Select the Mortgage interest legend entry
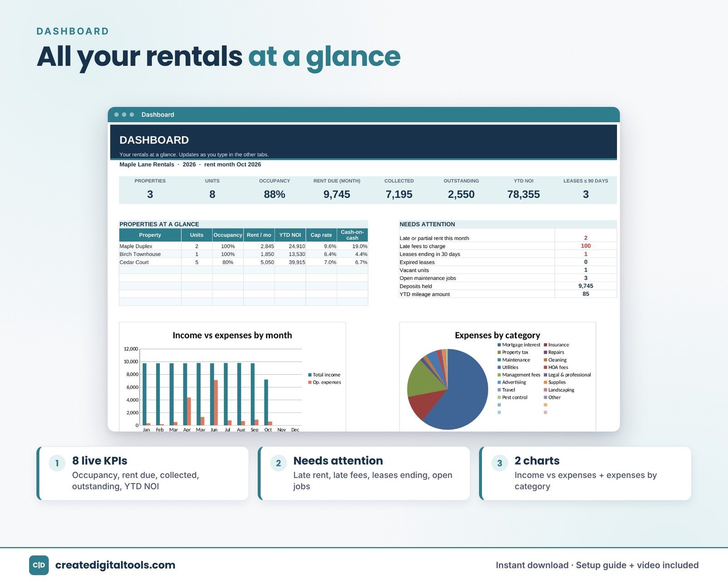This screenshot has height=582, width=728. [x=519, y=345]
